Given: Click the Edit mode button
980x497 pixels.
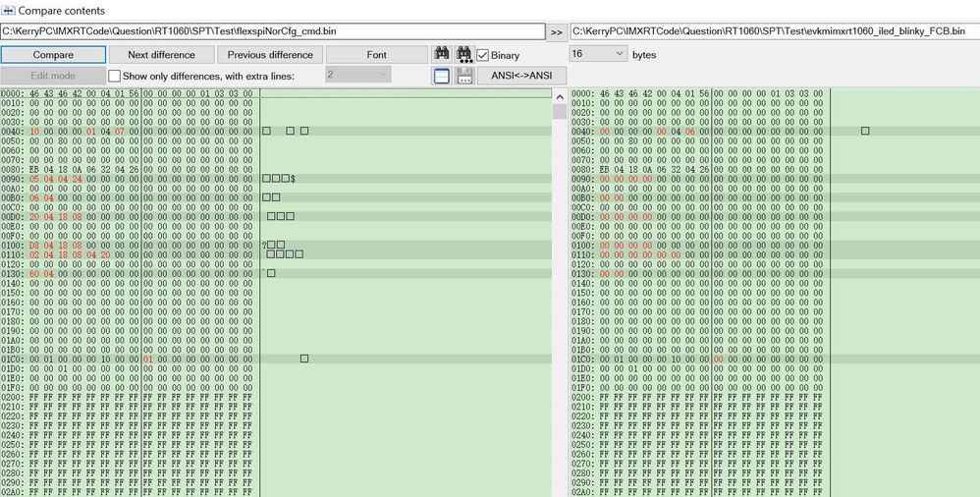Looking at the screenshot, I should 53,76.
